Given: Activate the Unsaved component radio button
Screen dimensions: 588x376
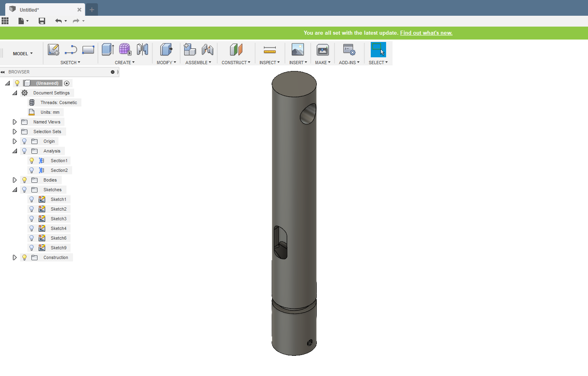Looking at the screenshot, I should click(x=67, y=83).
